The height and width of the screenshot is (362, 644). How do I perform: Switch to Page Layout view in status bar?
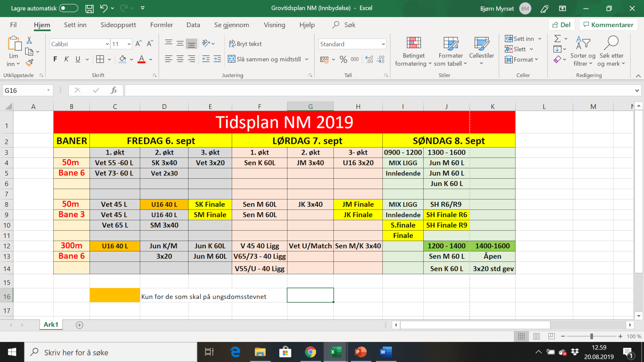click(536, 336)
